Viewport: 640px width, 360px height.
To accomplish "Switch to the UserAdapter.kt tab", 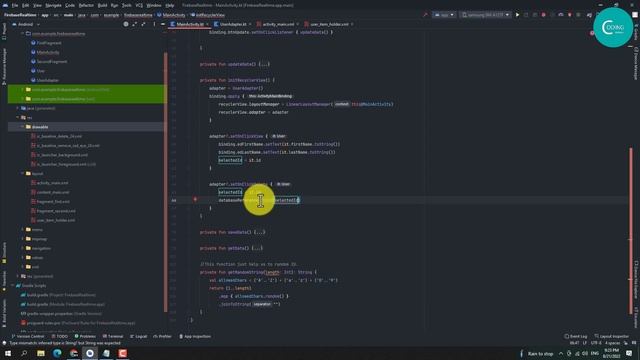I will coord(233,24).
